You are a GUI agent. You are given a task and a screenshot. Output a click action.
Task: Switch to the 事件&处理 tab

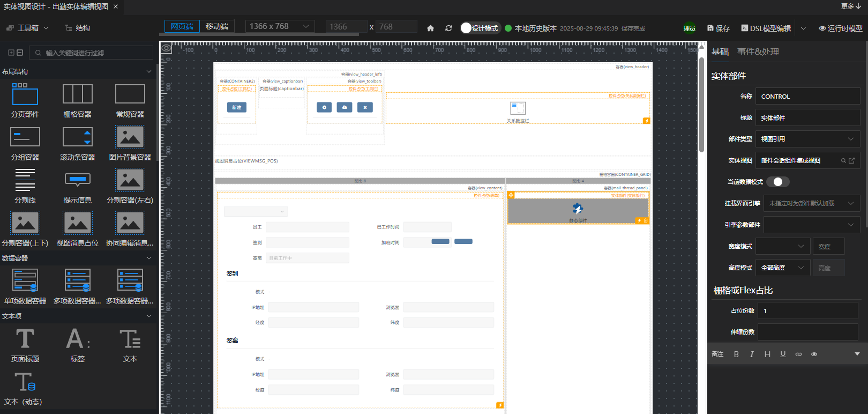pos(758,51)
